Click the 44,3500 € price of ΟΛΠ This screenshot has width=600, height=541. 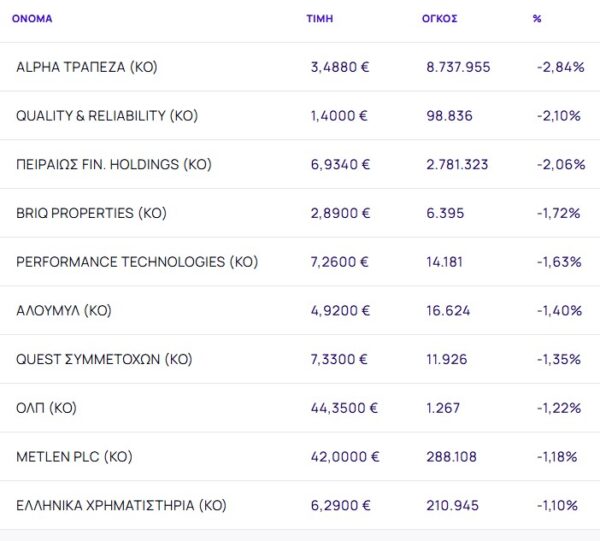[x=345, y=408]
